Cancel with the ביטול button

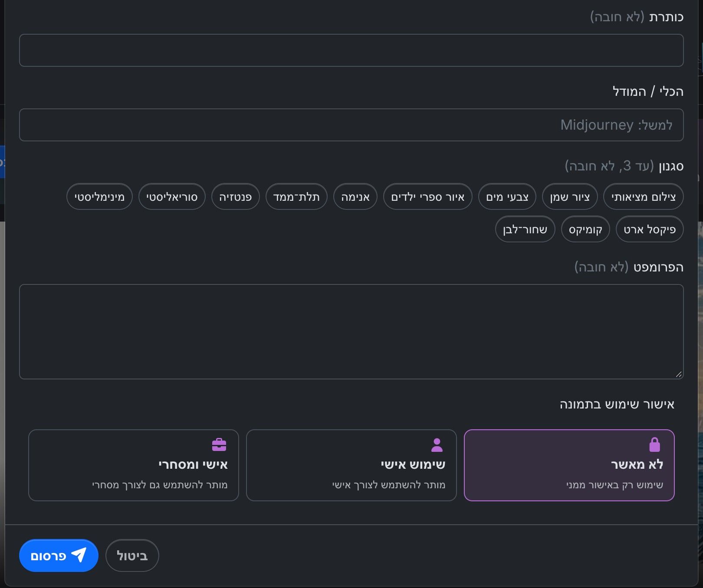pyautogui.click(x=132, y=555)
